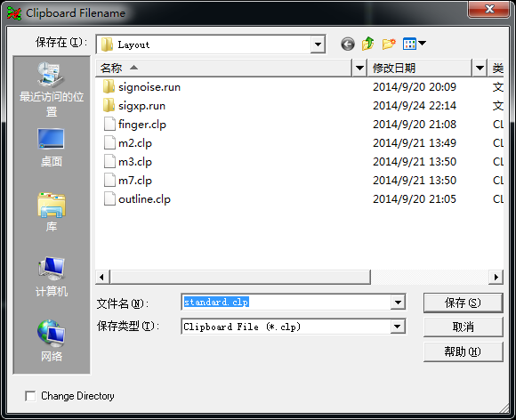Navigate up one folder level icon

coord(368,44)
